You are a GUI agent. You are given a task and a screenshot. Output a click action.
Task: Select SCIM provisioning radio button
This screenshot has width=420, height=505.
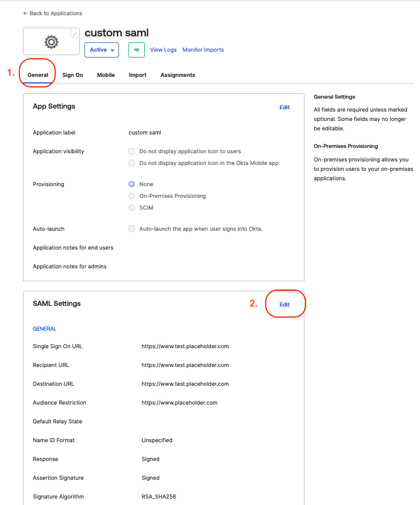coord(131,208)
